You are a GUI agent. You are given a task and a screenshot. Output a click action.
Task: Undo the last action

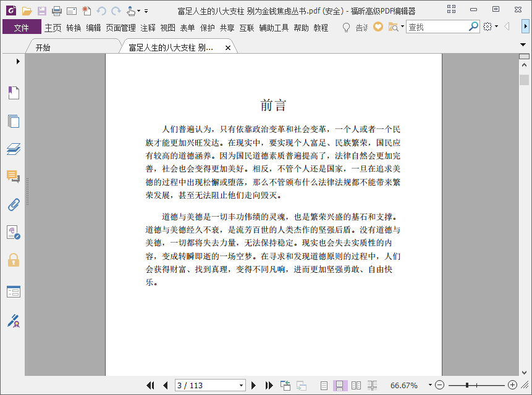point(101,11)
